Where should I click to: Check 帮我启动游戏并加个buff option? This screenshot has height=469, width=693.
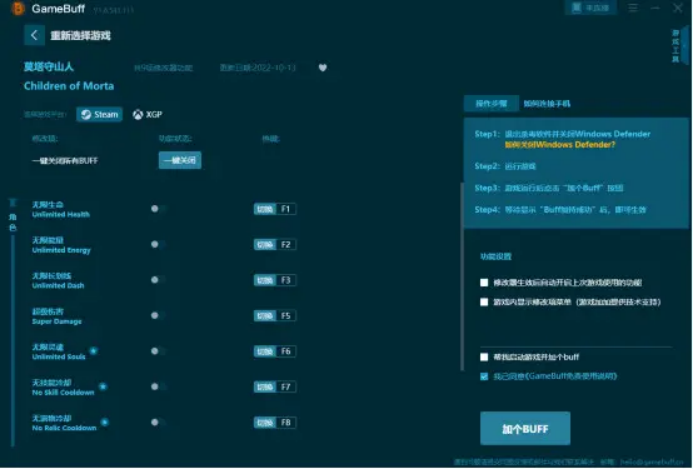pyautogui.click(x=484, y=357)
